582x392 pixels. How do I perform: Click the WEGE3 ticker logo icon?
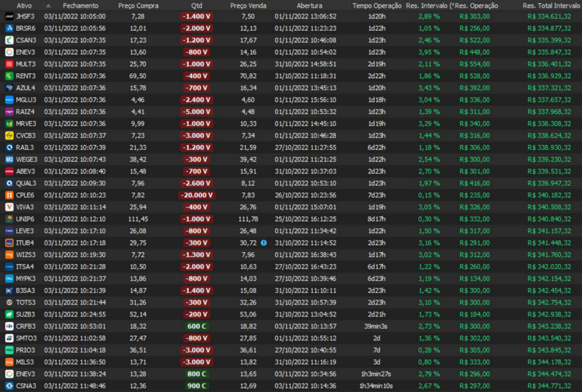click(9, 159)
